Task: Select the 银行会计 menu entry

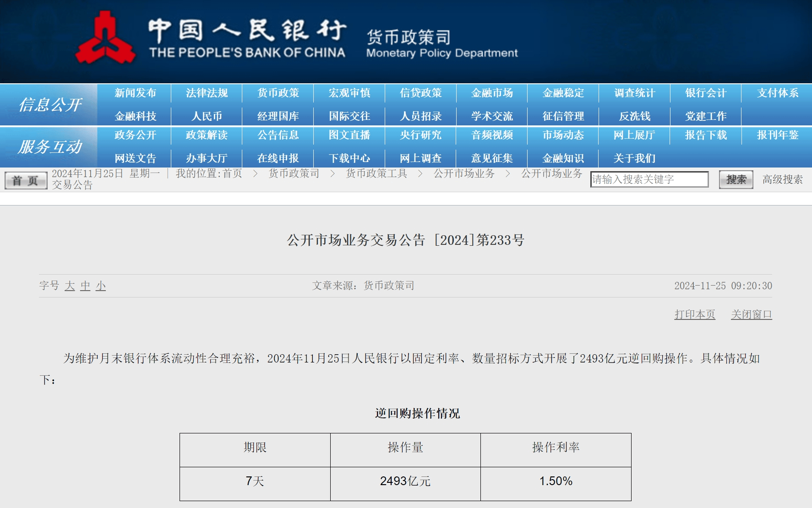Action: pos(706,93)
